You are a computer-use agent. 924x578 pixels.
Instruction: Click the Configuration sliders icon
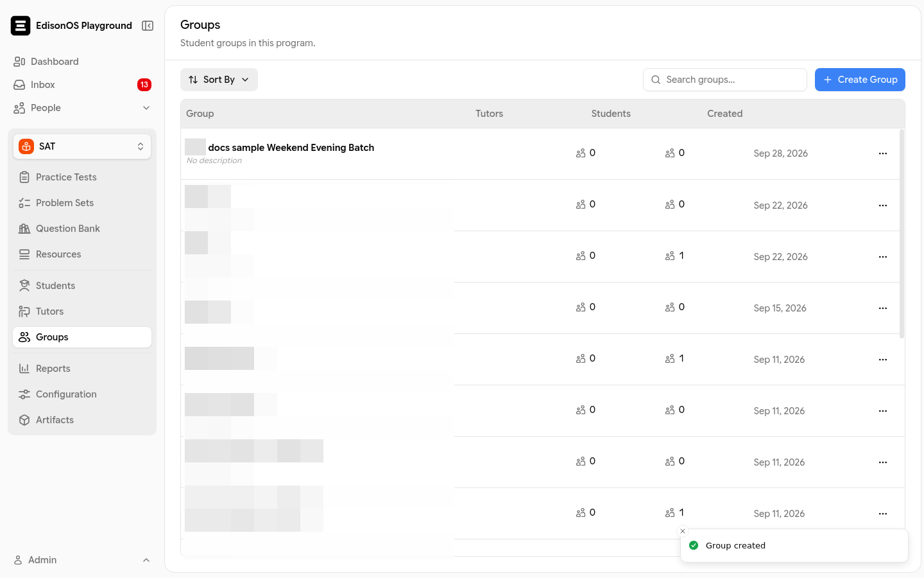click(24, 394)
